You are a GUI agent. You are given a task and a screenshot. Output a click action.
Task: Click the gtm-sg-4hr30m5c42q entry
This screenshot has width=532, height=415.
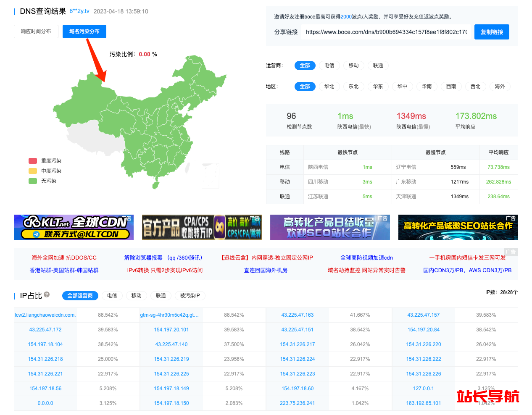click(x=169, y=315)
